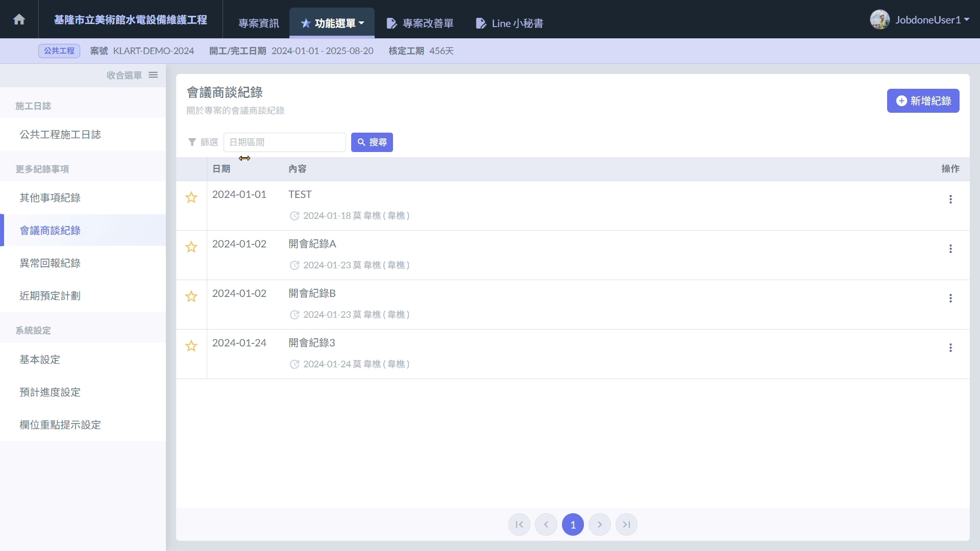Open 專案改善單 menu item

420,23
